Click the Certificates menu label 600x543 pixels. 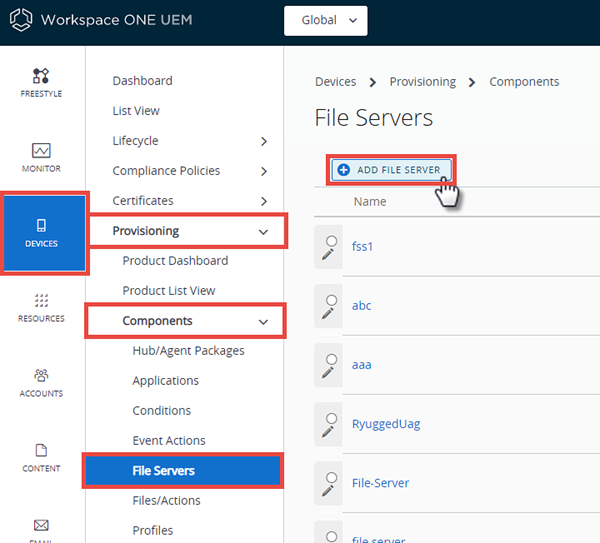pyautogui.click(x=143, y=201)
